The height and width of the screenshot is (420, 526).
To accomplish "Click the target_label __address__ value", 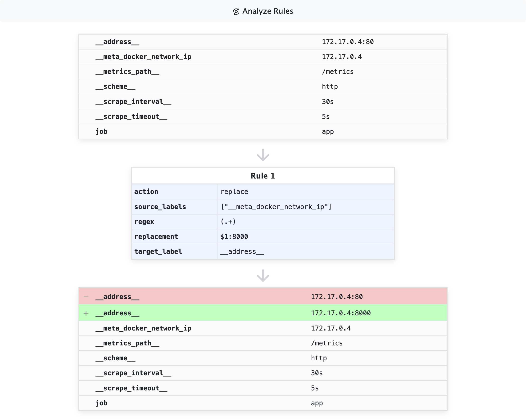I will pyautogui.click(x=242, y=251).
